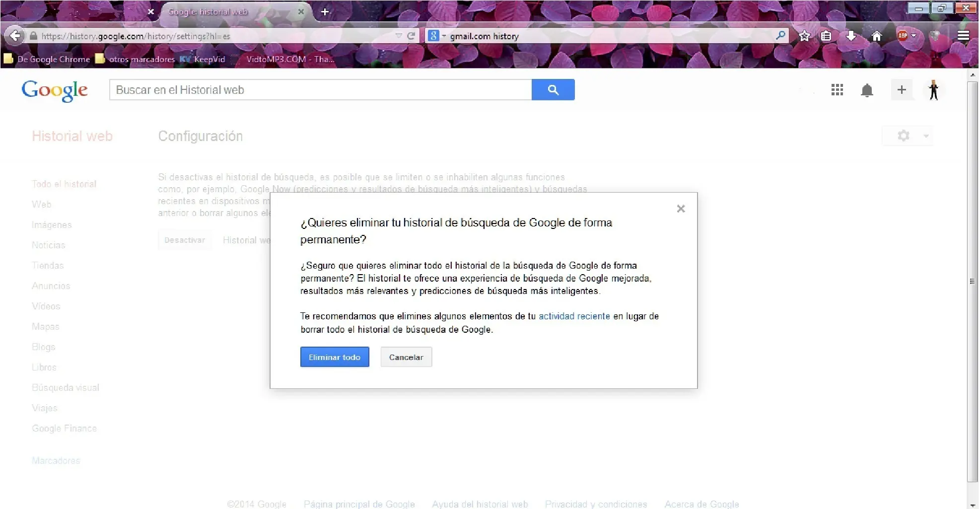980x509 pixels.
Task: Bookmark this page with the star icon
Action: 805,36
